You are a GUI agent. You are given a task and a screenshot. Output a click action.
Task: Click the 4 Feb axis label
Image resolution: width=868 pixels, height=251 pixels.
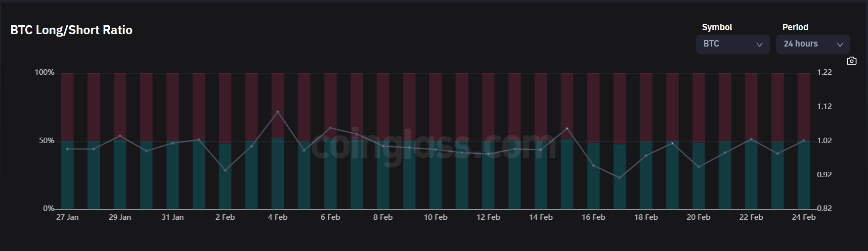pyautogui.click(x=278, y=217)
